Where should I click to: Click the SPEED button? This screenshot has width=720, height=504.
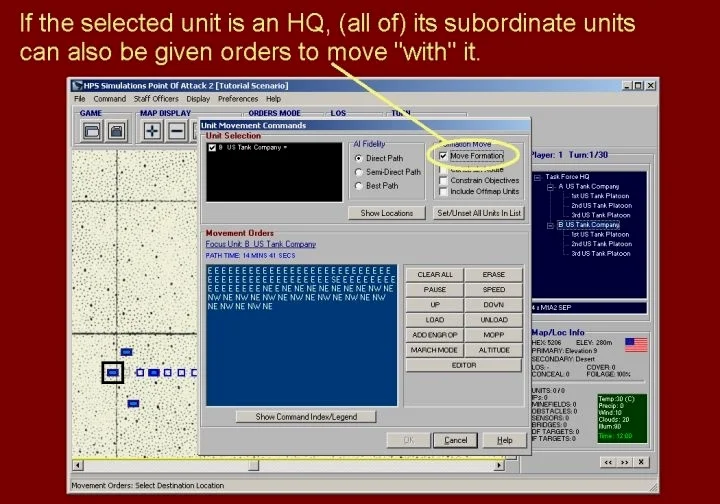(x=494, y=290)
